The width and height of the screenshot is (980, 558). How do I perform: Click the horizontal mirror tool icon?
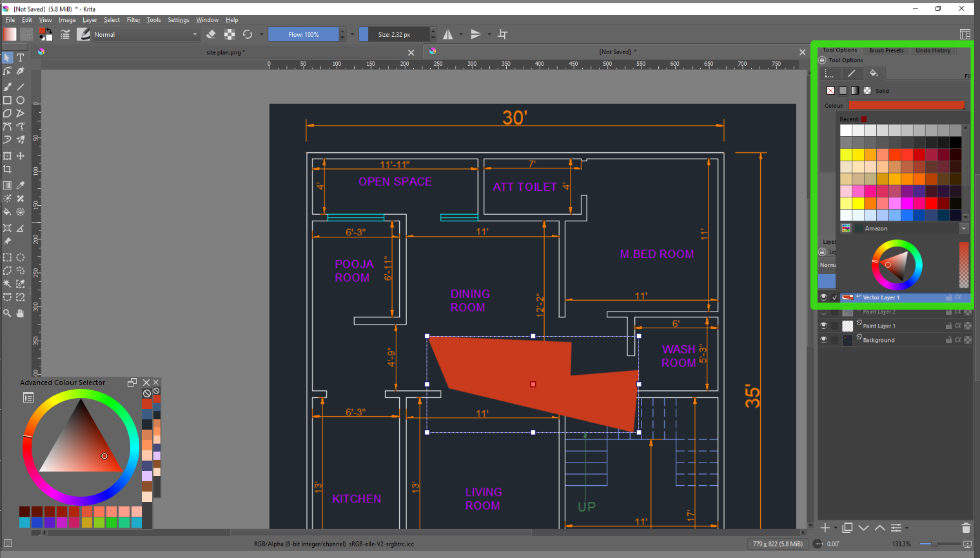point(448,34)
